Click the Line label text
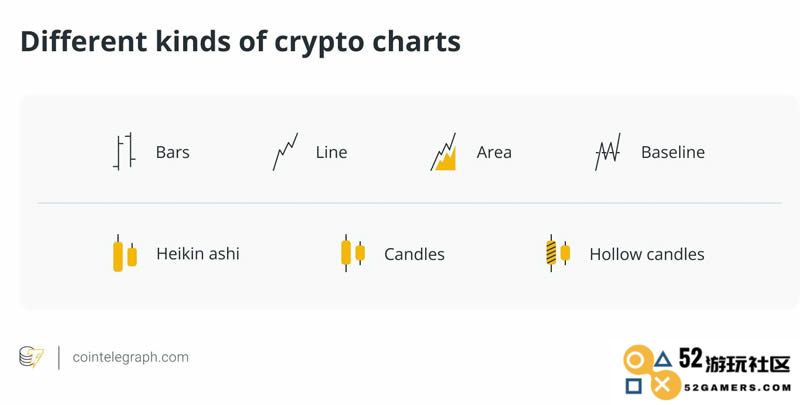 coord(332,152)
